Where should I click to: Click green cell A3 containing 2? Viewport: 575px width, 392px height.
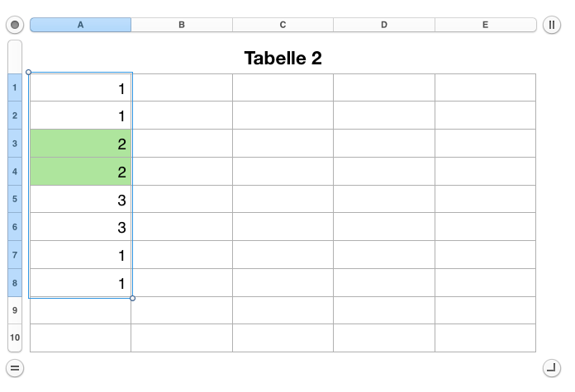80,144
